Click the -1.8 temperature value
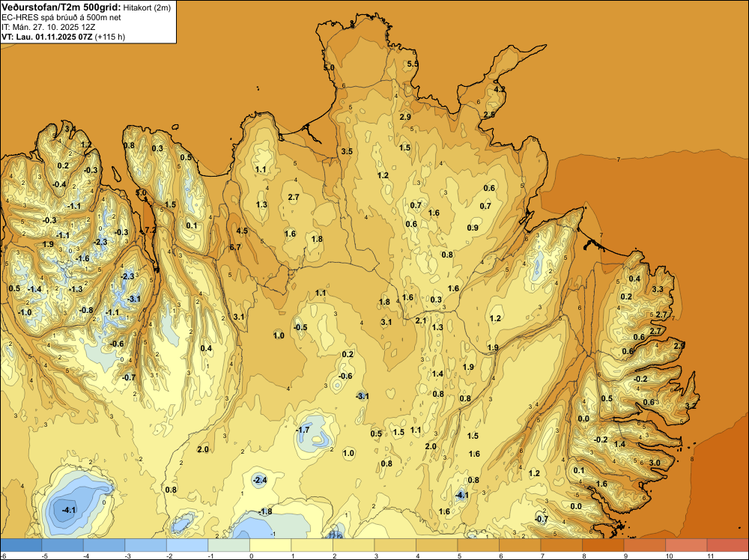This screenshot has width=749, height=560. (265, 511)
